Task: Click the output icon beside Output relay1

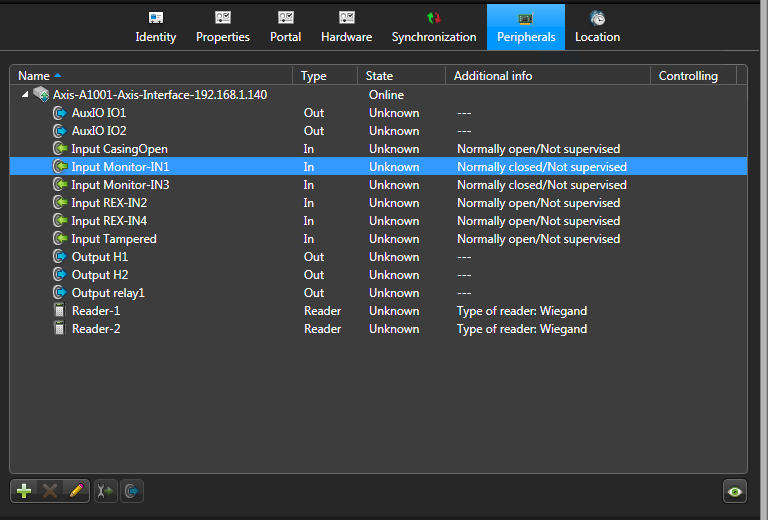Action: click(x=59, y=293)
